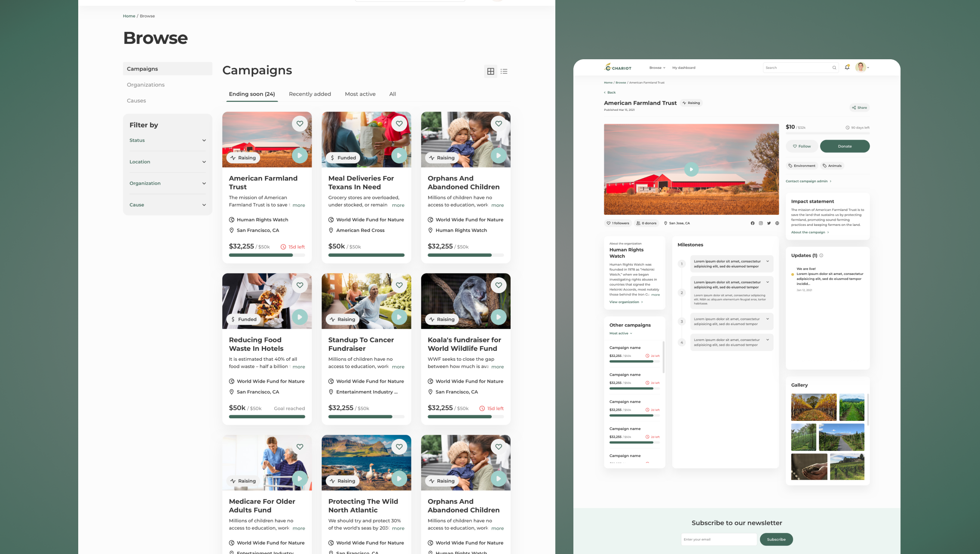
Task: Open Most active sort dropdown in Other campaigns
Action: [x=621, y=333]
